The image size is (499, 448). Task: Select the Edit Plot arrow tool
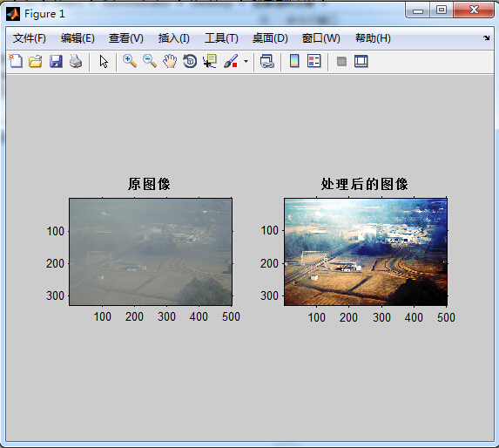click(x=104, y=62)
